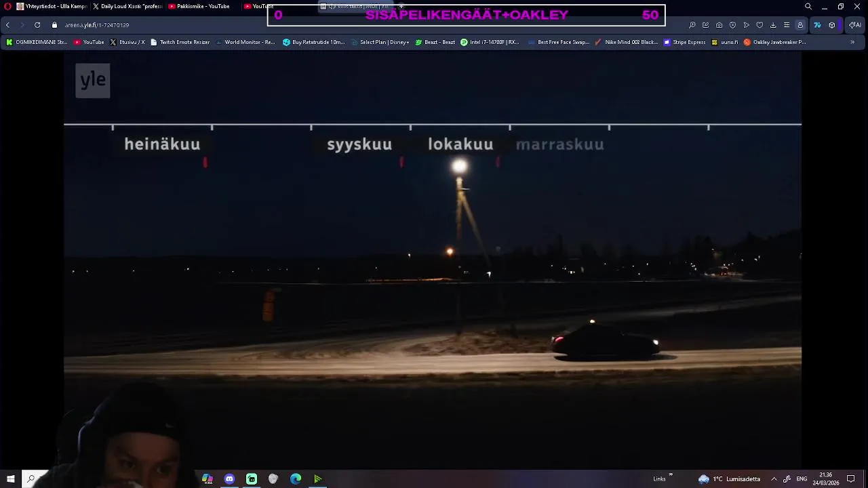This screenshot has width=868, height=488.
Task: Expand the hidden bookmarks chevron
Action: click(x=852, y=42)
